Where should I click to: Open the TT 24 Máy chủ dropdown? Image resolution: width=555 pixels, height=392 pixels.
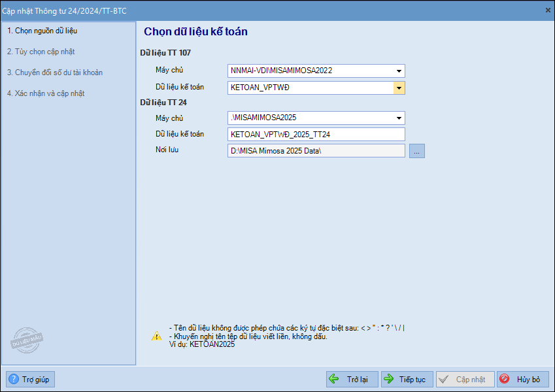tap(399, 118)
